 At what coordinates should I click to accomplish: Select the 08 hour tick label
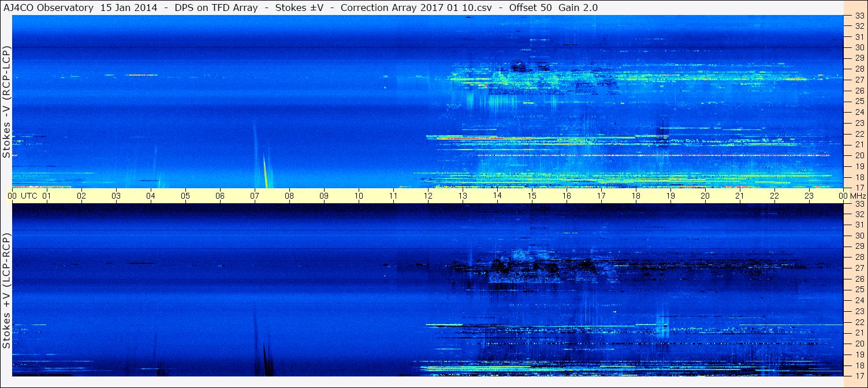click(289, 196)
